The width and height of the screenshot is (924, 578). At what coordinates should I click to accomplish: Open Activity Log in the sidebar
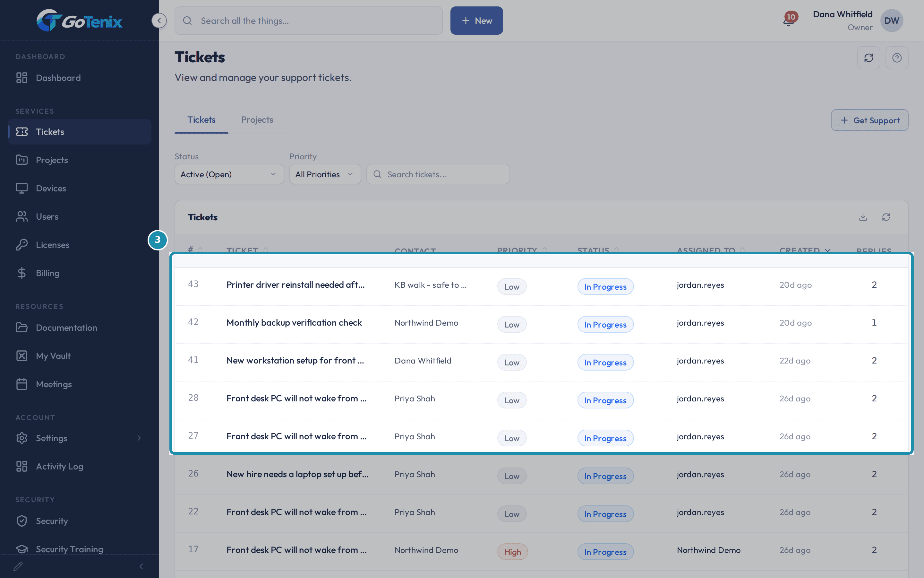click(x=80, y=466)
